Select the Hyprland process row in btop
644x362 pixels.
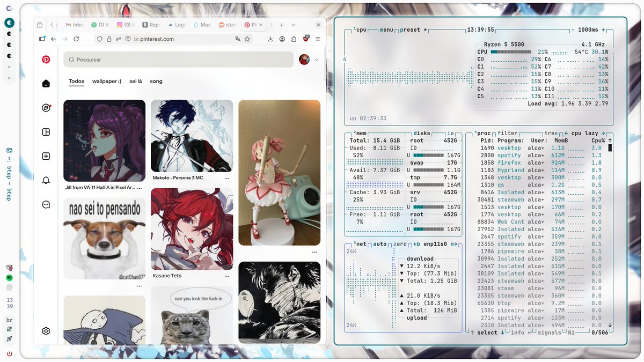542,170
